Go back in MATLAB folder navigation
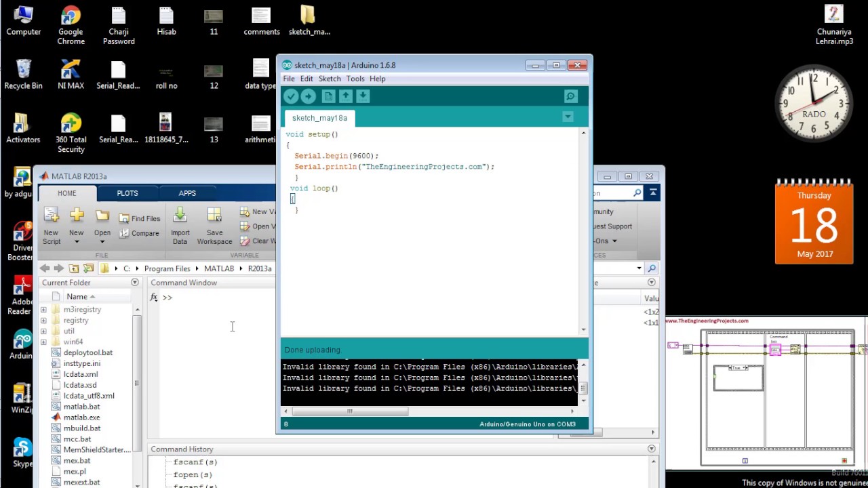Image resolution: width=868 pixels, height=488 pixels. click(45, 268)
